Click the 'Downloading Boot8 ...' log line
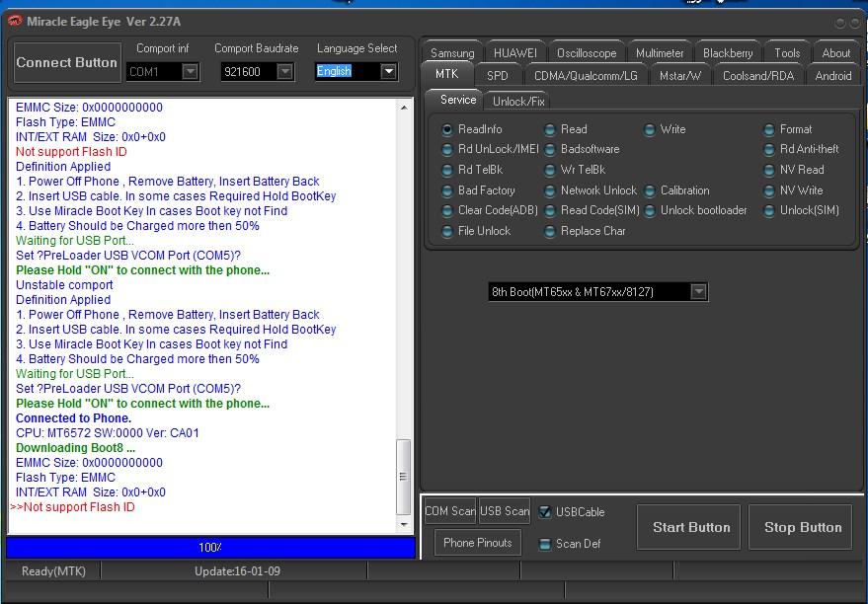868x604 pixels. tap(75, 448)
